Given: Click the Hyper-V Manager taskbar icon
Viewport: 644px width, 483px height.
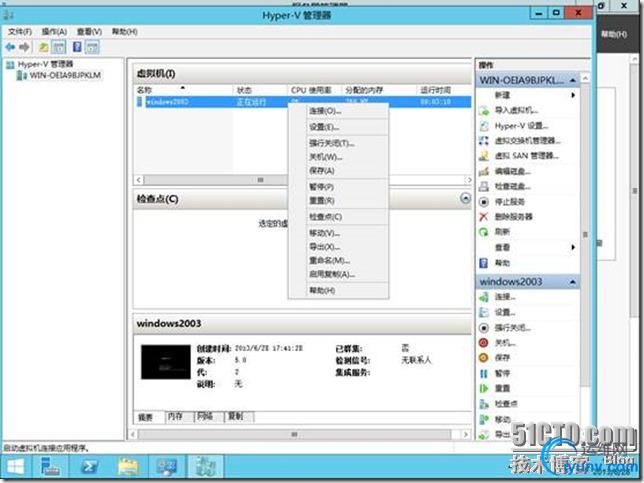Looking at the screenshot, I should [x=205, y=467].
